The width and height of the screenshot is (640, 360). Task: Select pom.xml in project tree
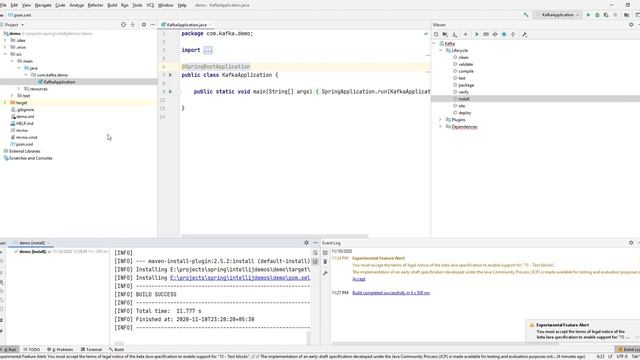(24, 144)
